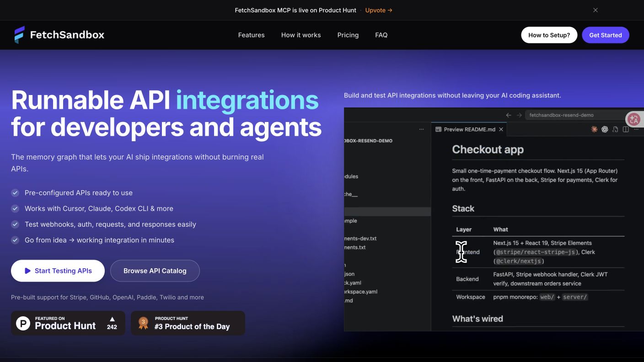
Task: Click the How to Setup? button
Action: point(549,35)
